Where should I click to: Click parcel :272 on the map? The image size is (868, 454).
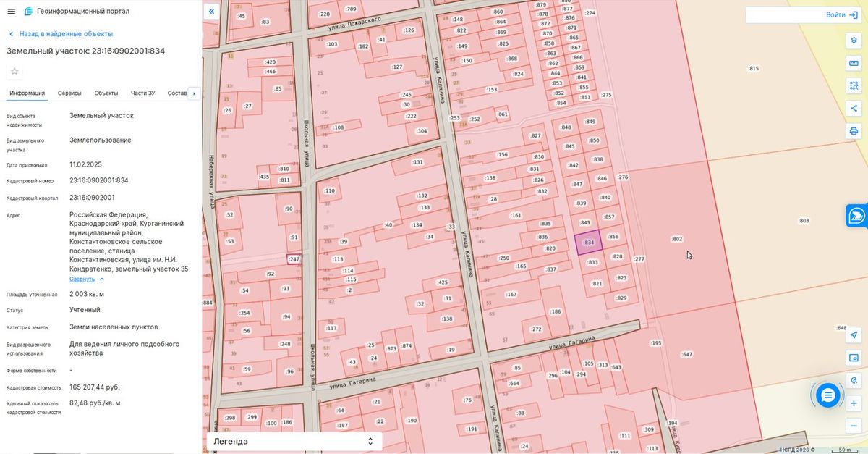pyautogui.click(x=536, y=329)
